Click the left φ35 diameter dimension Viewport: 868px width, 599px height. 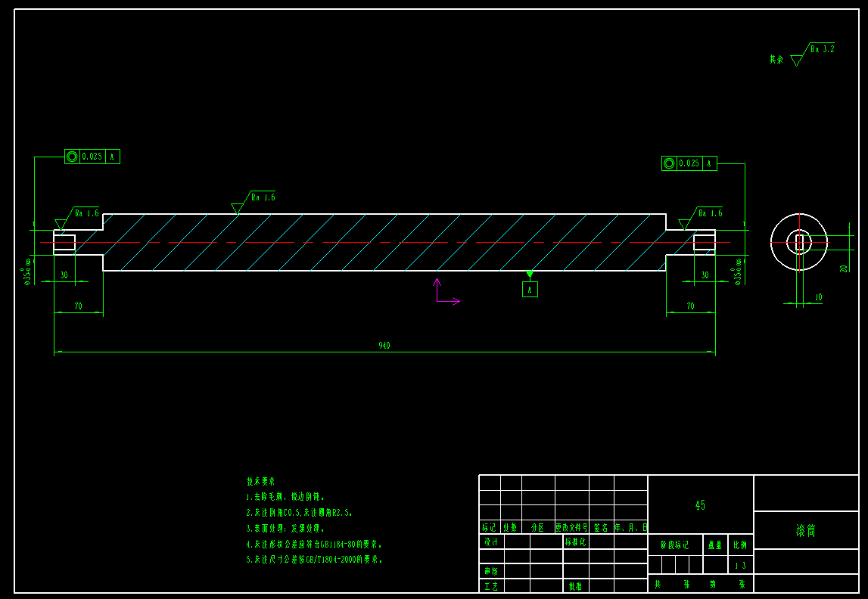[x=27, y=272]
